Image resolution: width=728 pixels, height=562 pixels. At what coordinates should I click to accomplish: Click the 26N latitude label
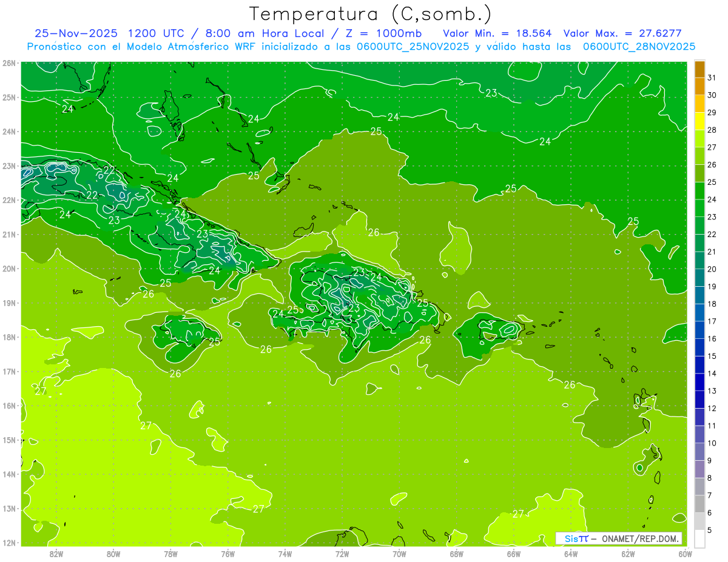9,63
